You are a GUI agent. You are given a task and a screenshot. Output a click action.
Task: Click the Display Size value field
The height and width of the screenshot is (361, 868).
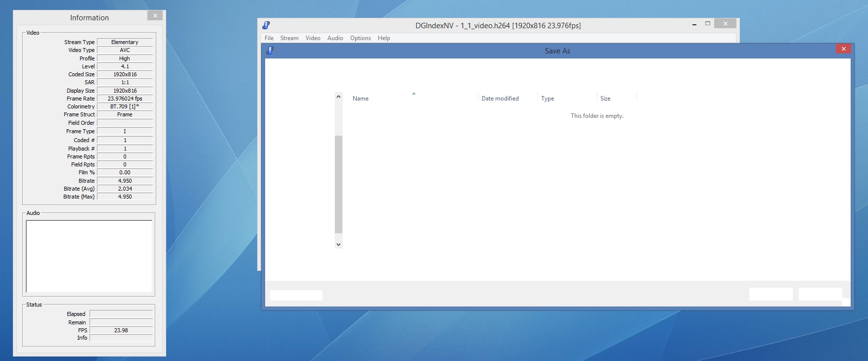click(x=125, y=91)
